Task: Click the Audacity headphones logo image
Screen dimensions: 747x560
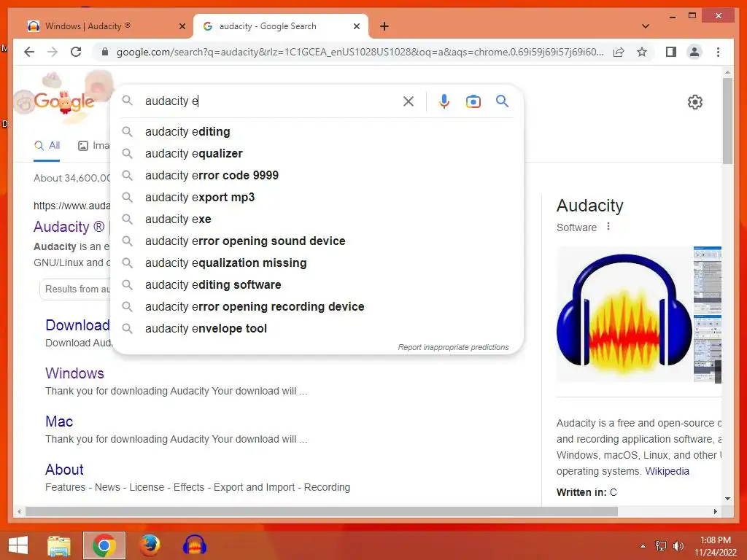Action: (x=624, y=314)
